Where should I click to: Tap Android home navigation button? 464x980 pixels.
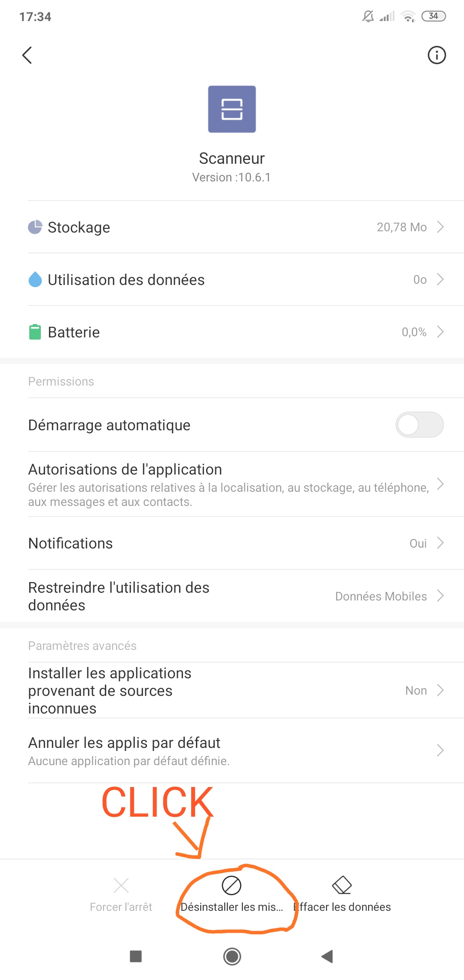coord(232,956)
